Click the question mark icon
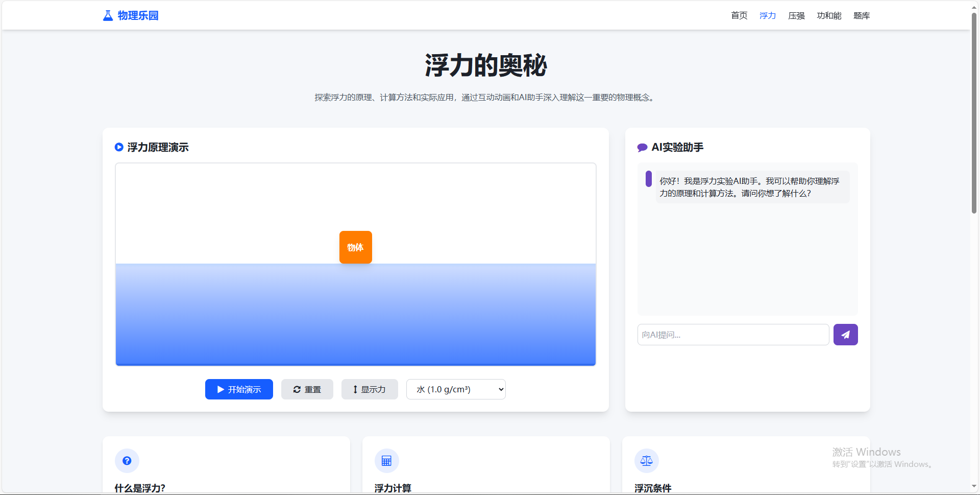This screenshot has height=495, width=980. click(127, 461)
